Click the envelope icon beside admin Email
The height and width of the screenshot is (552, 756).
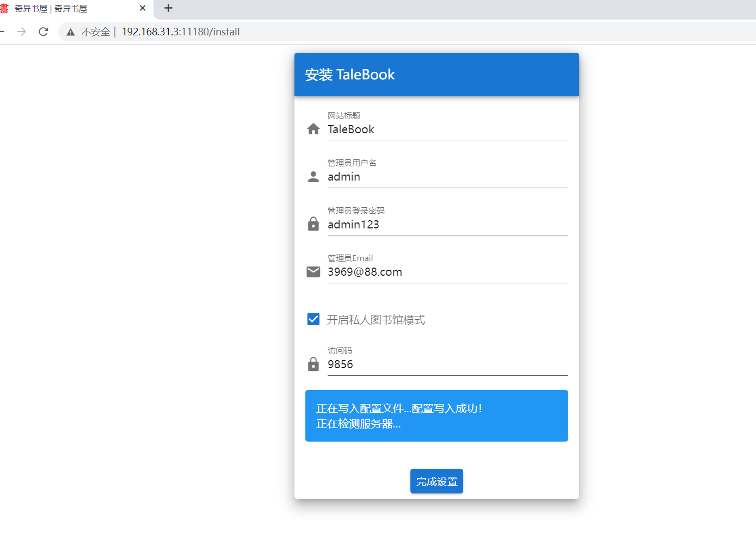(313, 271)
